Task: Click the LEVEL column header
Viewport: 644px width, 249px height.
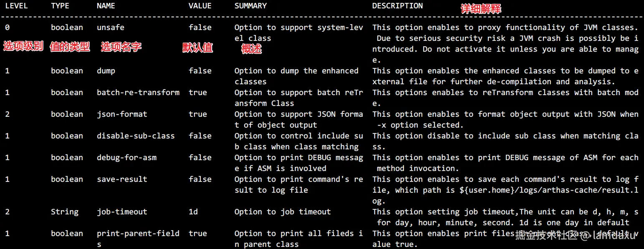Action: (x=16, y=6)
